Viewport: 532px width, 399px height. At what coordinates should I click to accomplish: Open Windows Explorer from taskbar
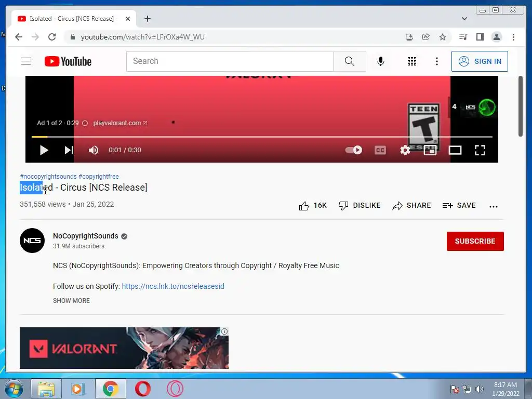[46, 389]
